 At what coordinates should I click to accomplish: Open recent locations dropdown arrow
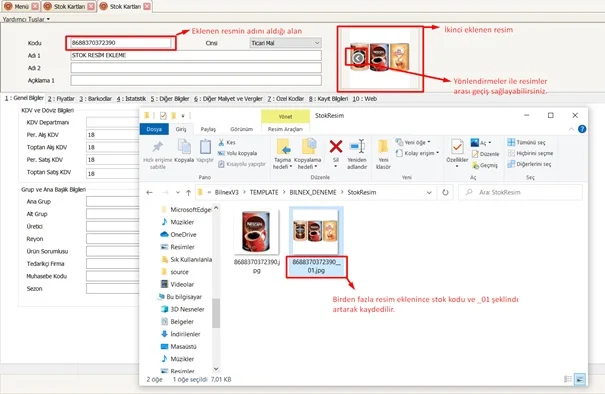click(x=177, y=192)
